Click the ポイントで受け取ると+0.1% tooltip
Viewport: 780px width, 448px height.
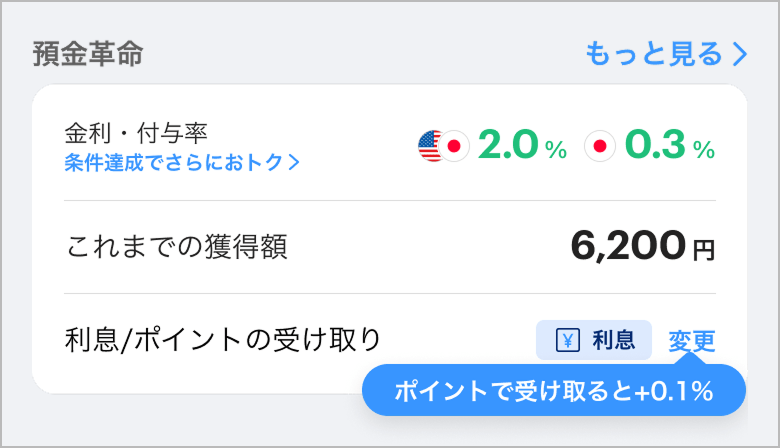554,390
